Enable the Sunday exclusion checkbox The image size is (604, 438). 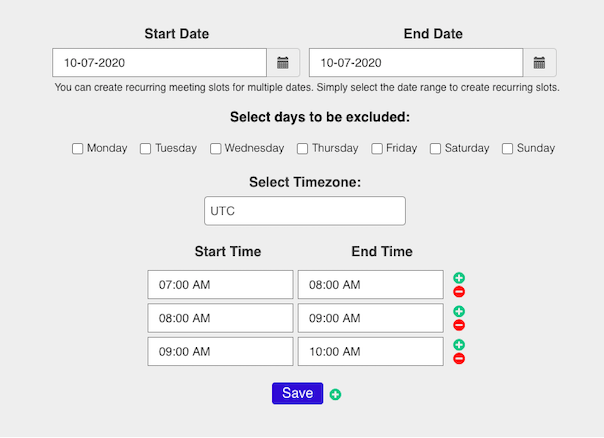point(507,148)
